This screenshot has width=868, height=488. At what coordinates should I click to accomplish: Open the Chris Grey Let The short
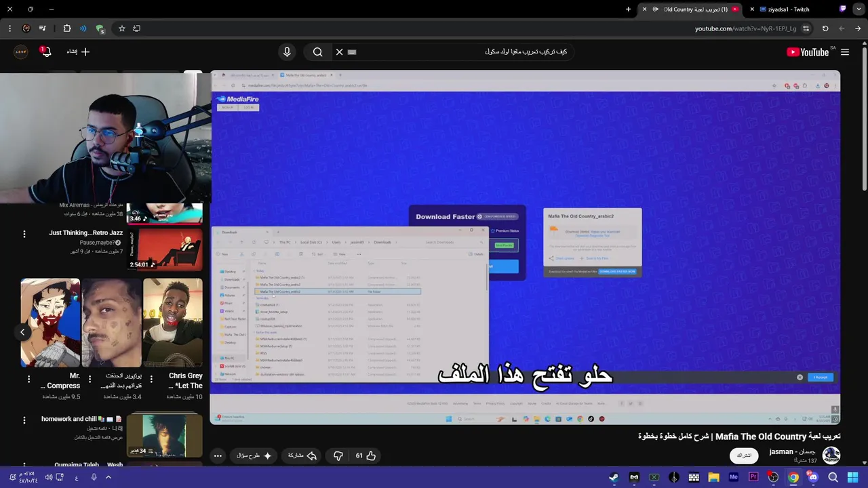click(x=173, y=323)
